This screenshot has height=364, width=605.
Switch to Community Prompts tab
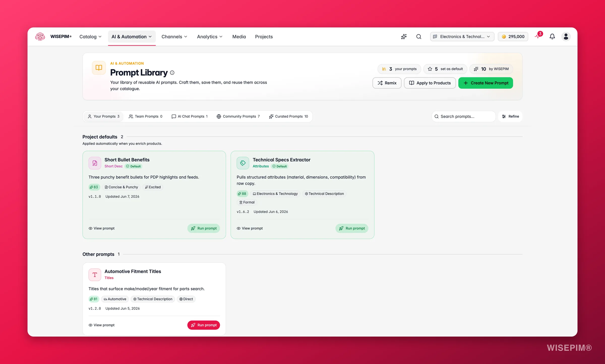(x=238, y=116)
